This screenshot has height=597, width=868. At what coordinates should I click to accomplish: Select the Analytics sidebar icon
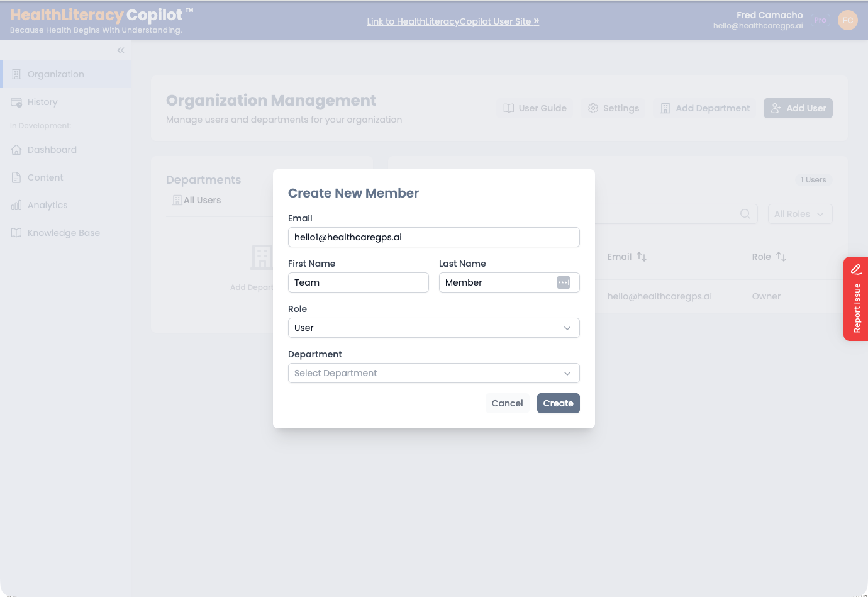(x=15, y=204)
